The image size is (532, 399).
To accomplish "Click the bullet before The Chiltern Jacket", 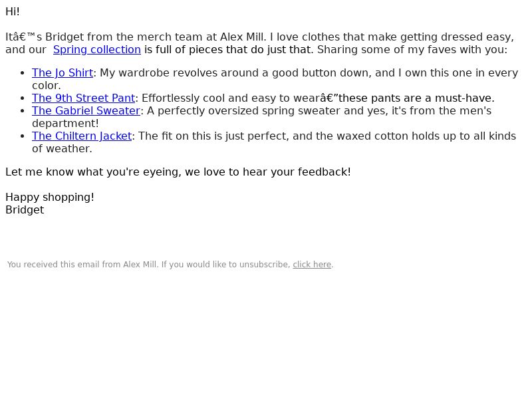I will click(23, 136).
